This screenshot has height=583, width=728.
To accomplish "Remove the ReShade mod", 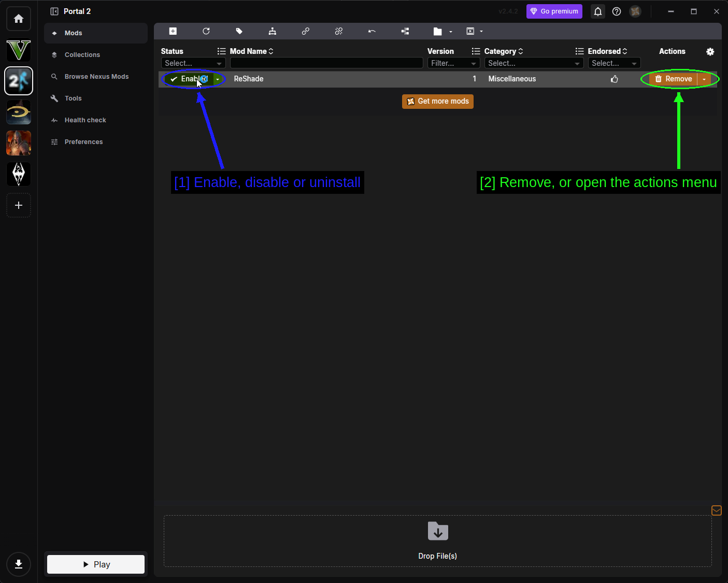I will (674, 79).
